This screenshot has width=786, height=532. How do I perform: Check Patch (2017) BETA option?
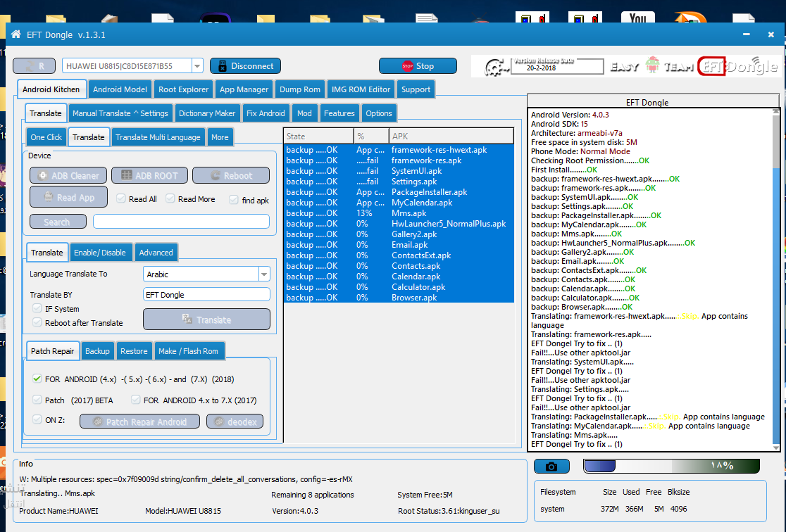point(37,399)
